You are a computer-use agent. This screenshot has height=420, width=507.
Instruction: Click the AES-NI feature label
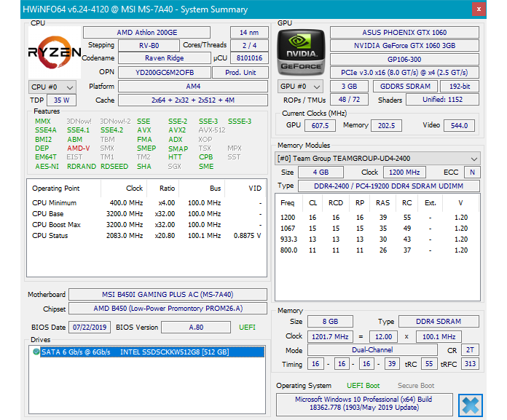47,167
